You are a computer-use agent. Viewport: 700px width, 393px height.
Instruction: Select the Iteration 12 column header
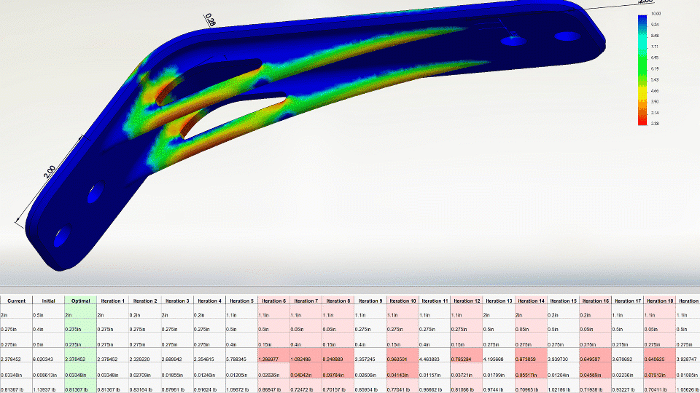pos(467,301)
